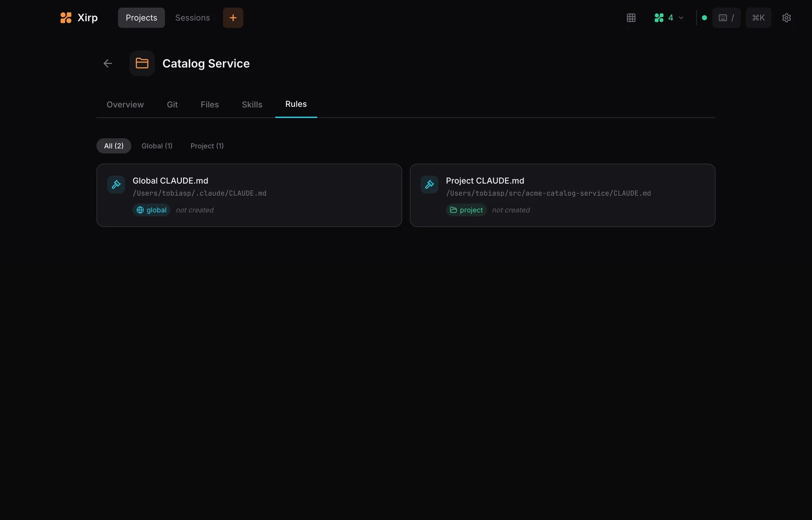Screen dimensions: 812x520
Task: Open settings gear icon
Action: point(786,18)
